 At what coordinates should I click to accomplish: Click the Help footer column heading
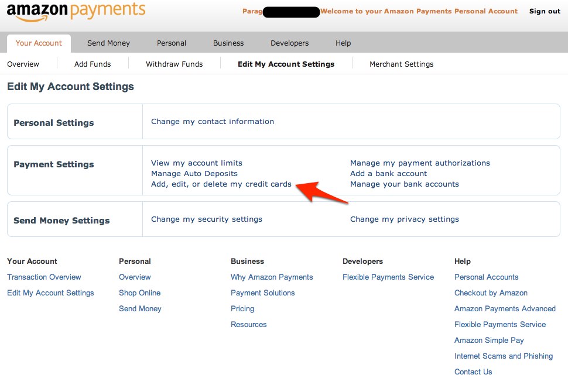(462, 262)
